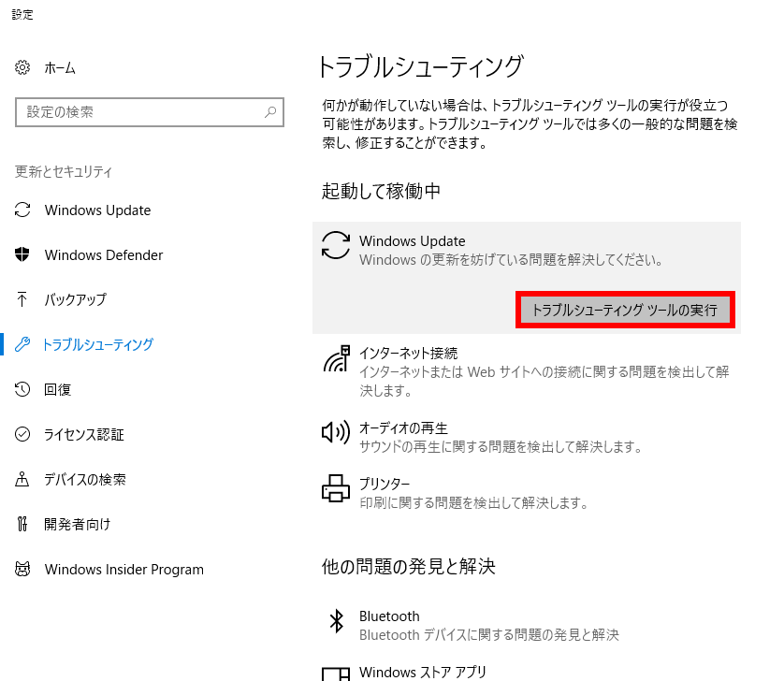This screenshot has height=681, width=784.
Task: Open Windows Insider Program page
Action: click(124, 570)
